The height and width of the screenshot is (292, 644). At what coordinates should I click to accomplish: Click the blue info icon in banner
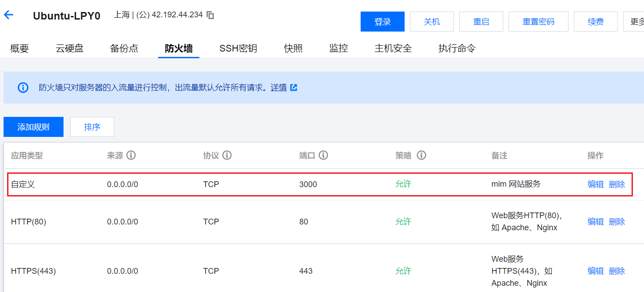click(23, 88)
